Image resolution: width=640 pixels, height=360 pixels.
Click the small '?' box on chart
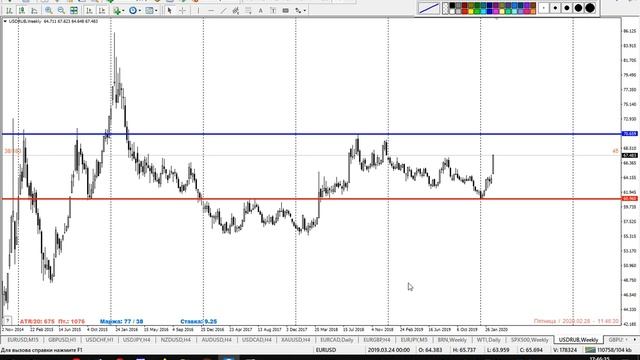tap(7, 321)
